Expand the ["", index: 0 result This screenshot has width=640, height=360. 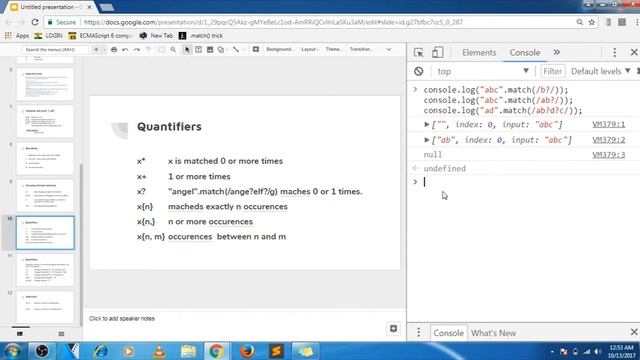(x=427, y=124)
